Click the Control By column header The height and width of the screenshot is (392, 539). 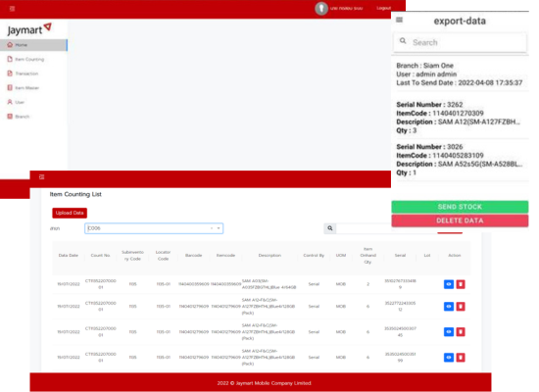coord(314,256)
